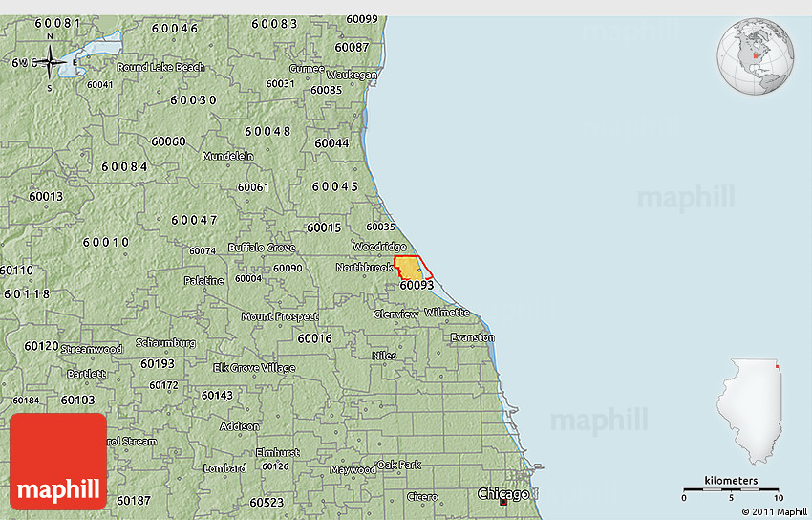This screenshot has height=520, width=812.
Task: Click the Mundelein town label
Action: [x=227, y=156]
